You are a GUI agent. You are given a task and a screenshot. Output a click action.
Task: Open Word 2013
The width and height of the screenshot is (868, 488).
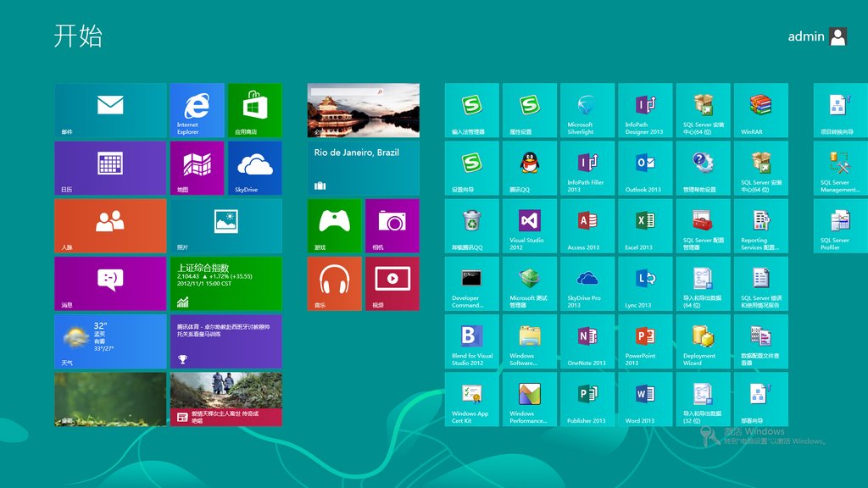tap(645, 398)
